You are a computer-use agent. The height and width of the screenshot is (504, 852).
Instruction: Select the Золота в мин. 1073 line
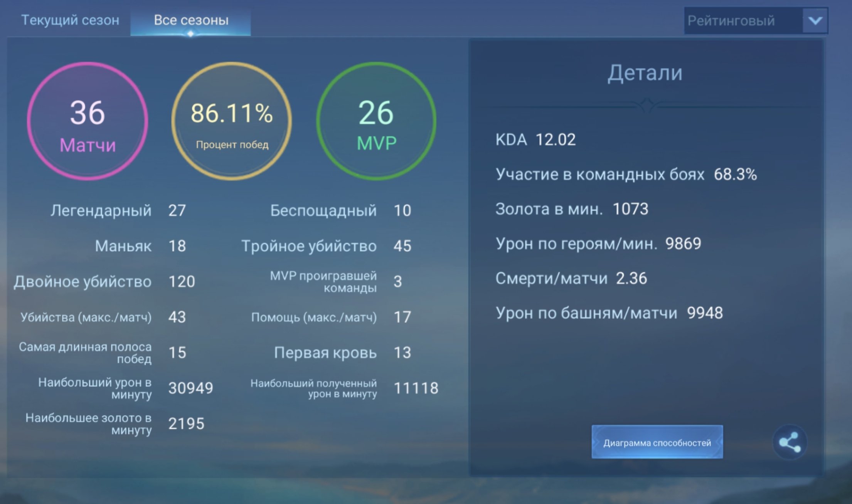coord(572,209)
